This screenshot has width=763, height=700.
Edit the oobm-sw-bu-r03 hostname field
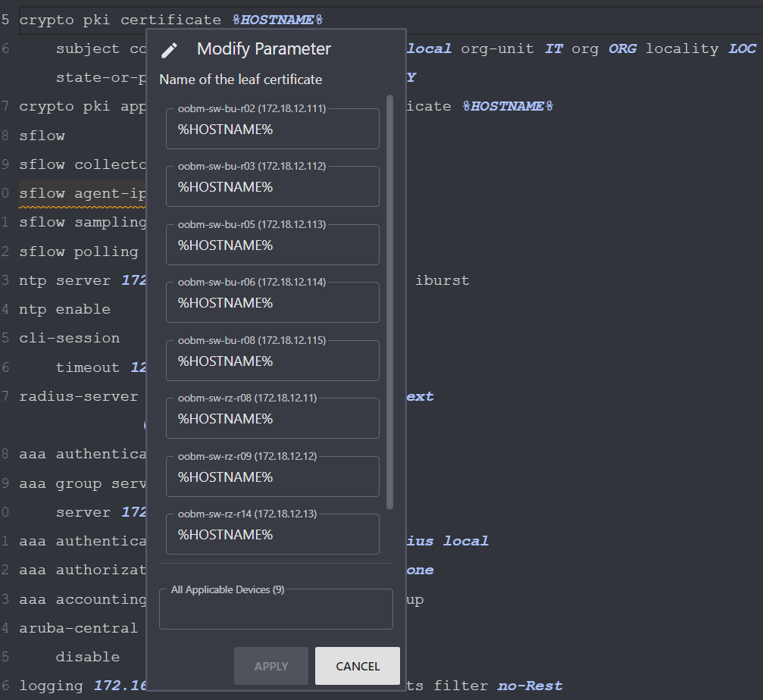point(273,187)
